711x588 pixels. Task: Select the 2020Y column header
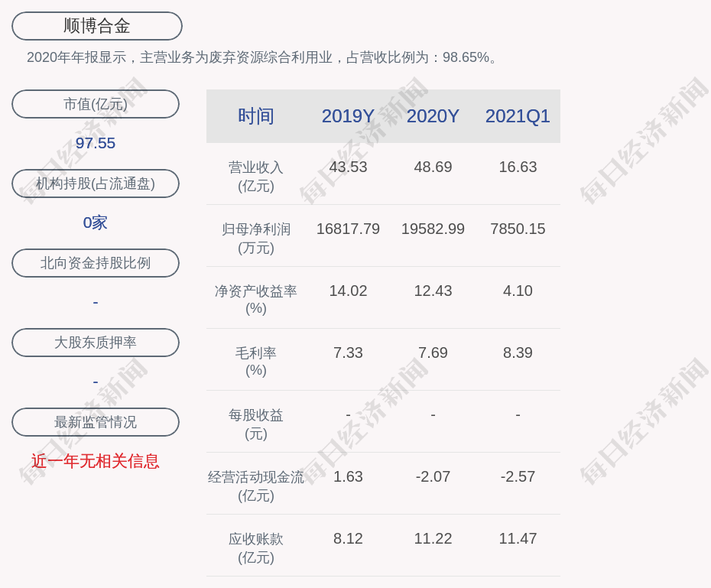(x=433, y=116)
